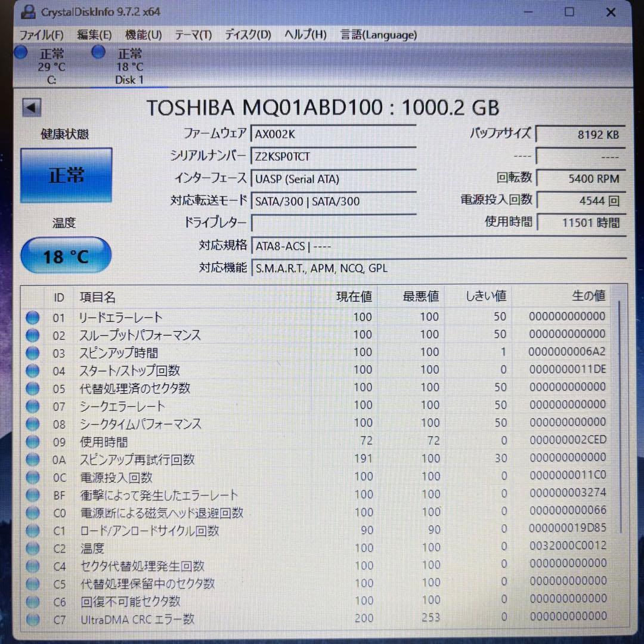Viewport: 644px width, 644px height.
Task: Click the blue status circle above Disk 1
Action: [x=98, y=52]
